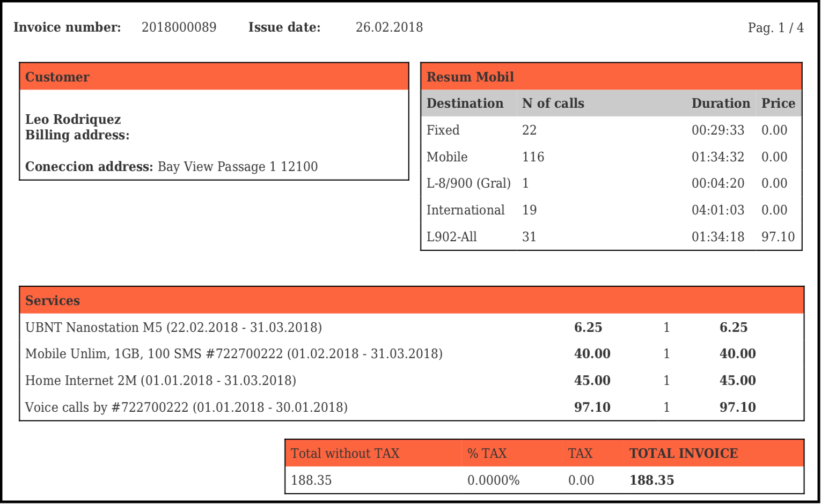Click the UBNT Nanostation M5 service line

point(173,328)
